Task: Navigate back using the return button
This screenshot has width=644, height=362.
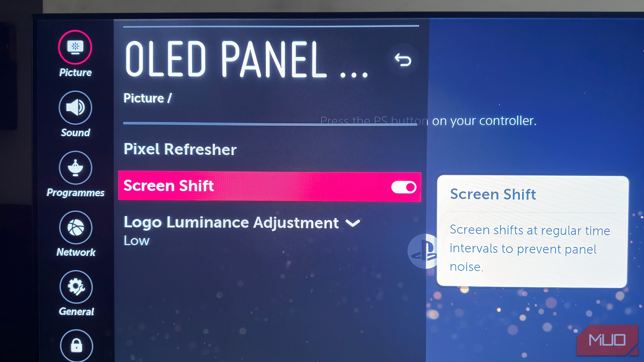Action: 402,59
